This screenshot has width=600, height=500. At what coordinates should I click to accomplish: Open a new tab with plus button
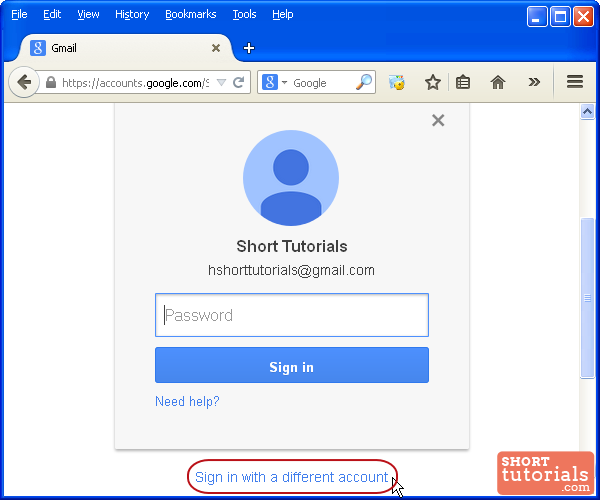pyautogui.click(x=249, y=48)
